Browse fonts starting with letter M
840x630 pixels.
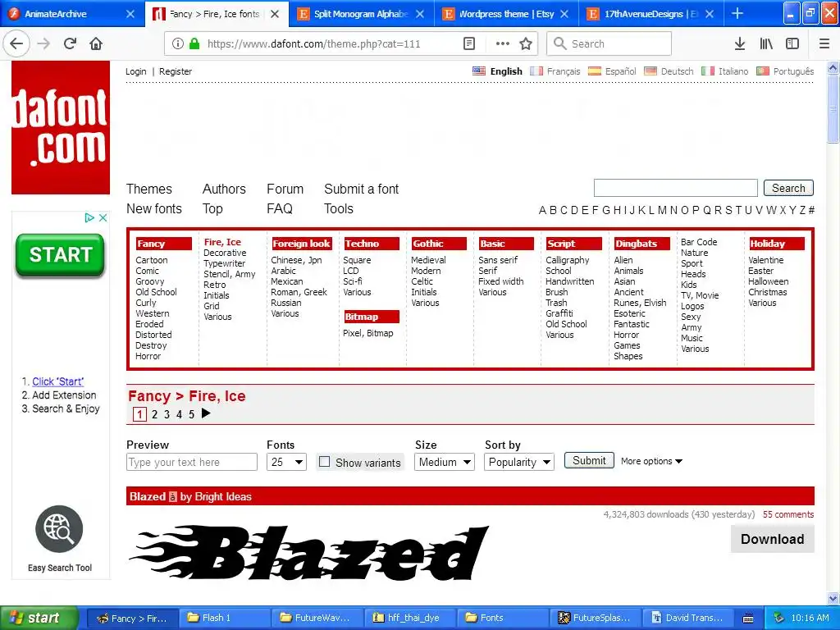pos(662,210)
